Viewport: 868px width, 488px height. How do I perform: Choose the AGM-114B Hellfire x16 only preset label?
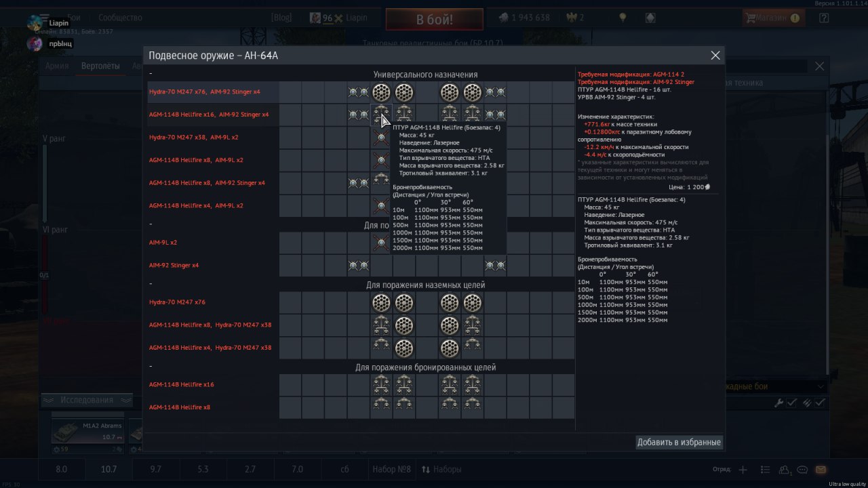tap(181, 385)
